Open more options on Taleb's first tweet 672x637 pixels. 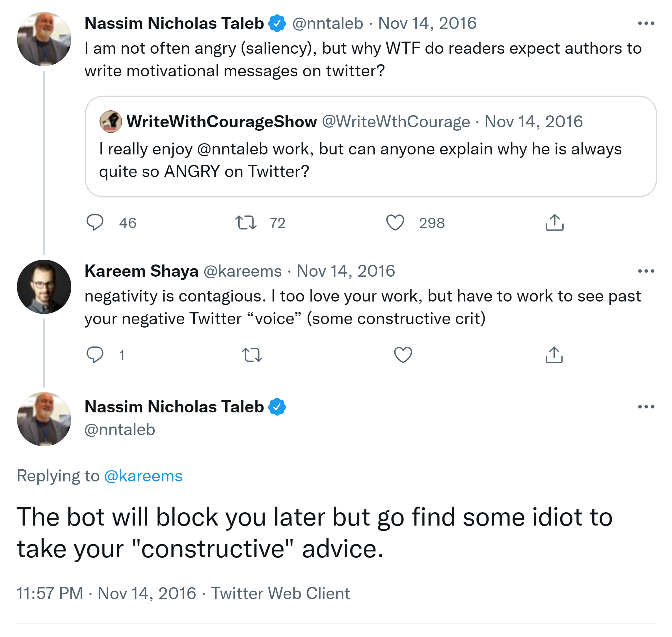point(646,23)
